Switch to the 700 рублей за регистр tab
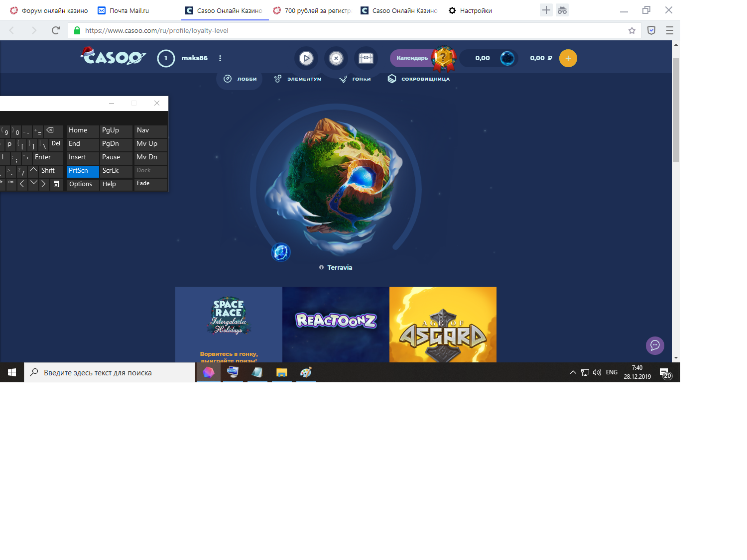 (312, 10)
